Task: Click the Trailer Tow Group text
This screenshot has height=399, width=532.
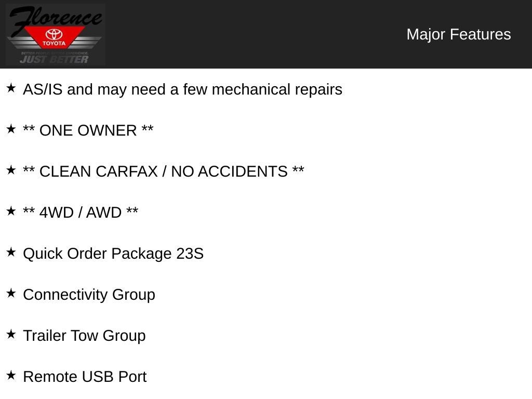Action: tap(84, 336)
